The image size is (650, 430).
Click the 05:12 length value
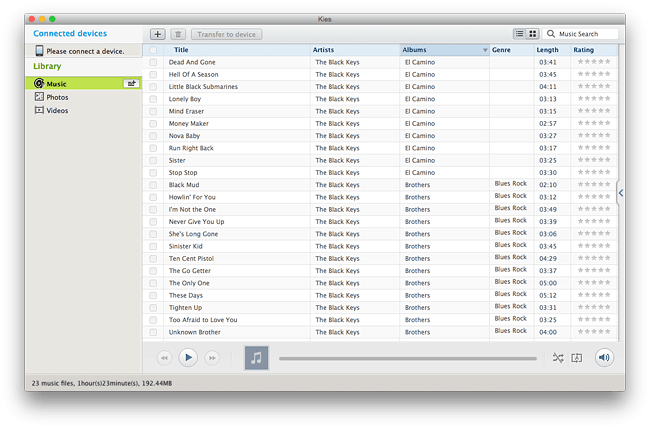(548, 295)
